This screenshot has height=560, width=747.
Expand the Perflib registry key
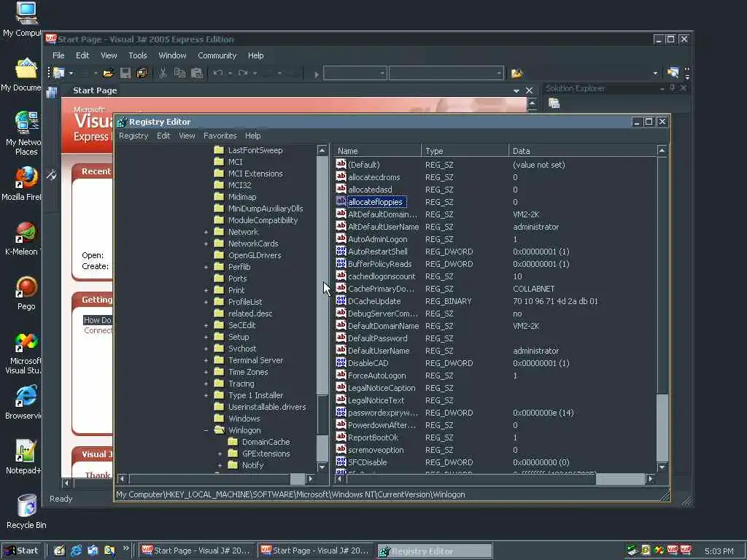206,267
